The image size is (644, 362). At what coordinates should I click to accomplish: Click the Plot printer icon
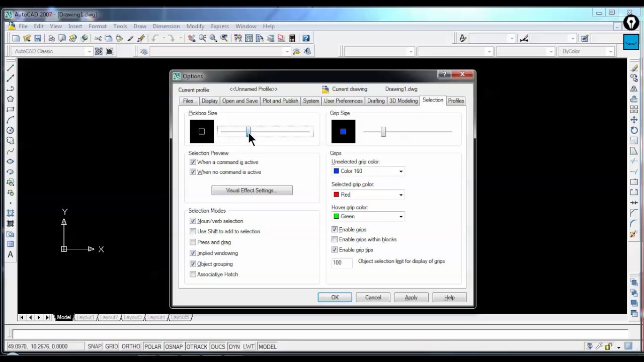click(51, 38)
